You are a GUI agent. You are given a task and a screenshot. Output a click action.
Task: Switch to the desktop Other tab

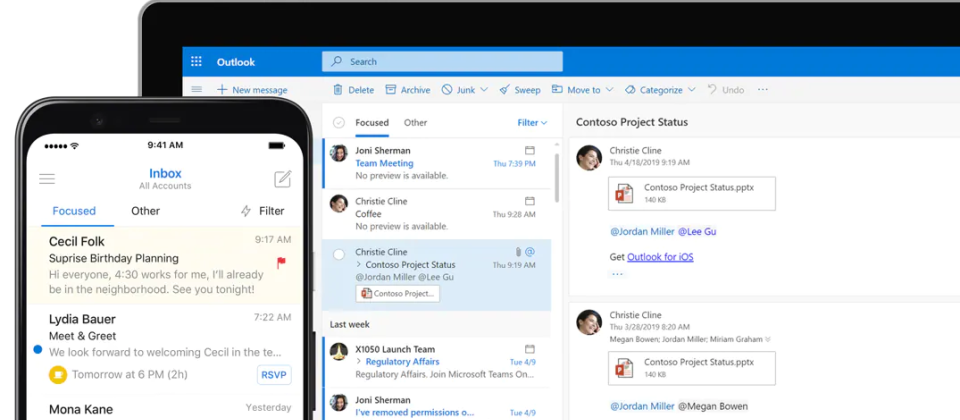(415, 122)
